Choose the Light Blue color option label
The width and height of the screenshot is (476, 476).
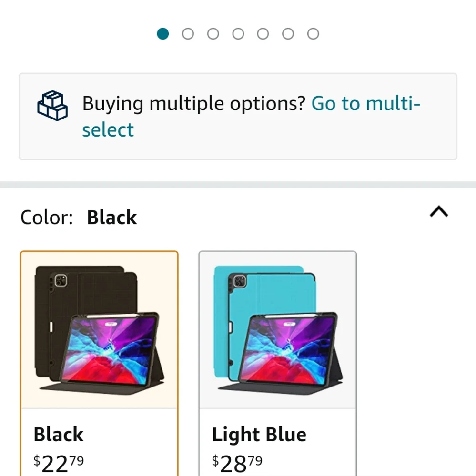259,435
